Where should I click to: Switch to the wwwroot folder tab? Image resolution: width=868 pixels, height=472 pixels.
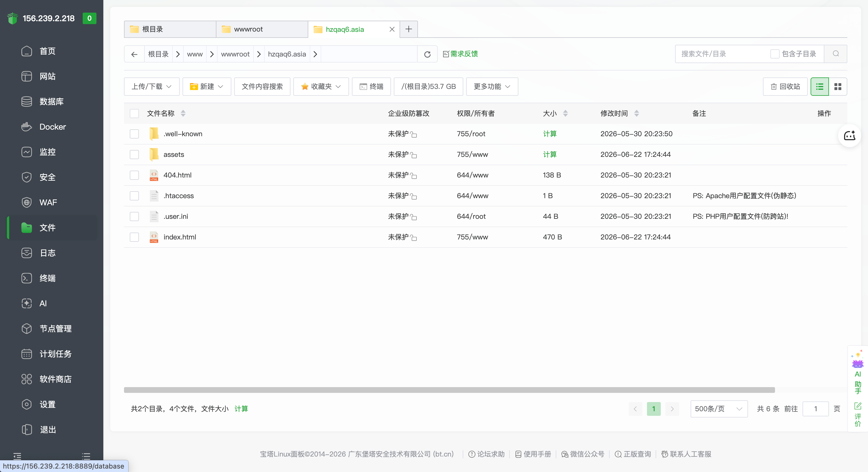click(x=262, y=29)
